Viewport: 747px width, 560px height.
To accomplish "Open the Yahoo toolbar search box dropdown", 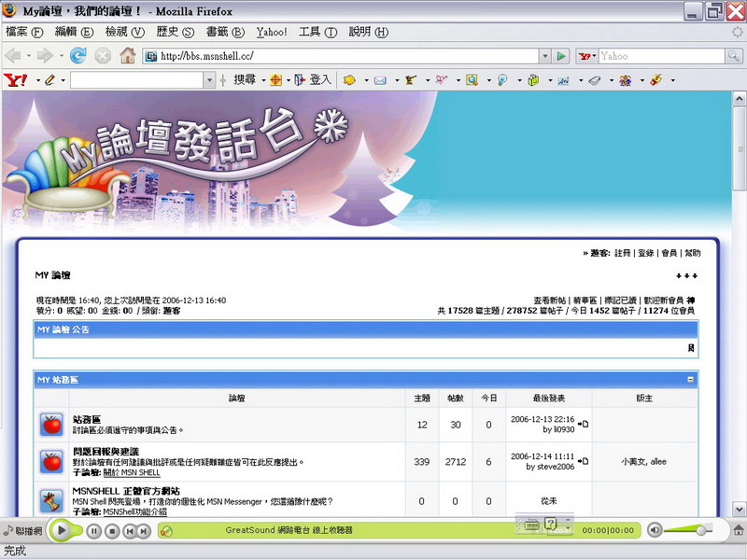I will click(x=209, y=80).
